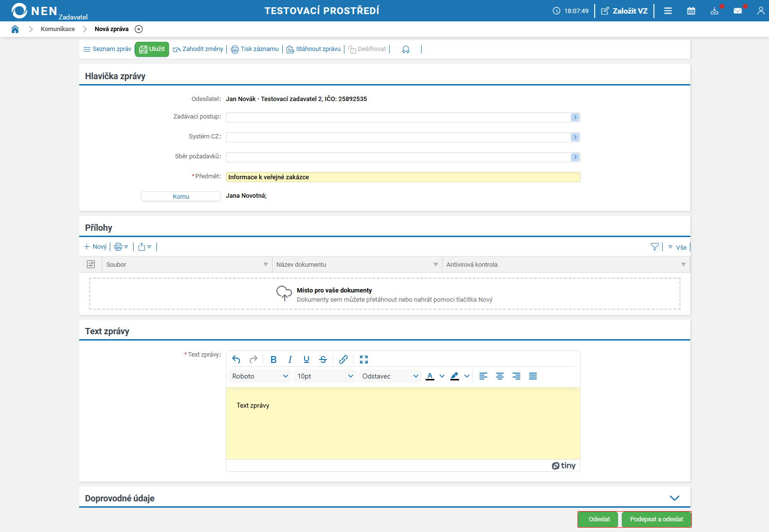Click the Odeslat button
Image resolution: width=769 pixels, height=532 pixels.
coord(599,519)
